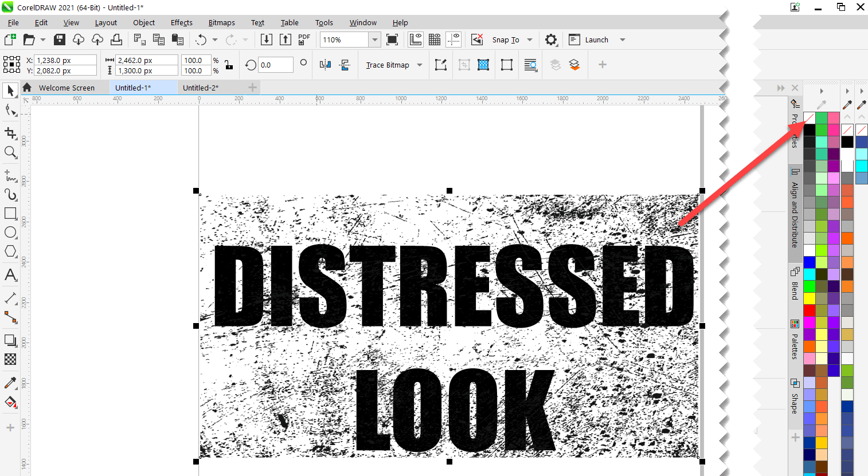Open the Effects menu
The image size is (868, 476).
pos(182,22)
